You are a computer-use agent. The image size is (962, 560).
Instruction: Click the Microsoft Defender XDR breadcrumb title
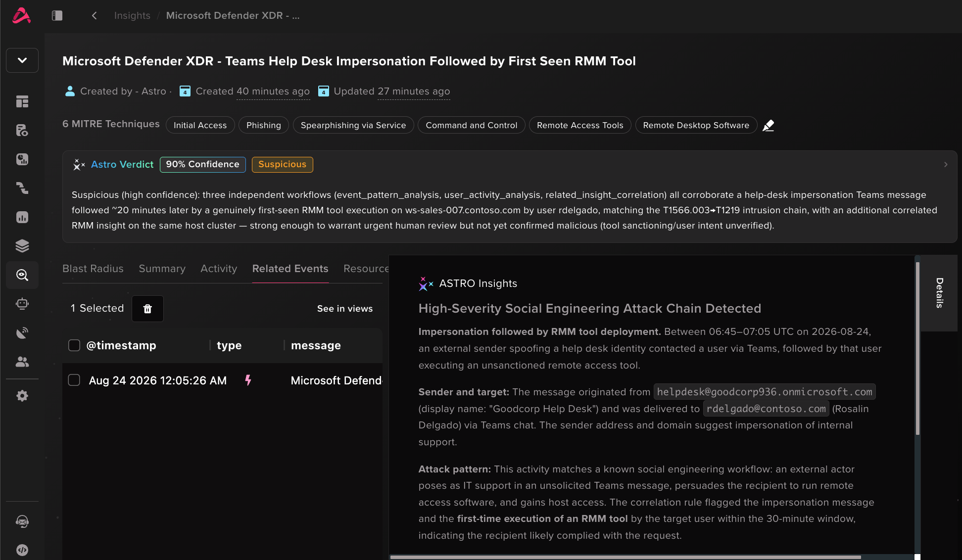pyautogui.click(x=233, y=16)
